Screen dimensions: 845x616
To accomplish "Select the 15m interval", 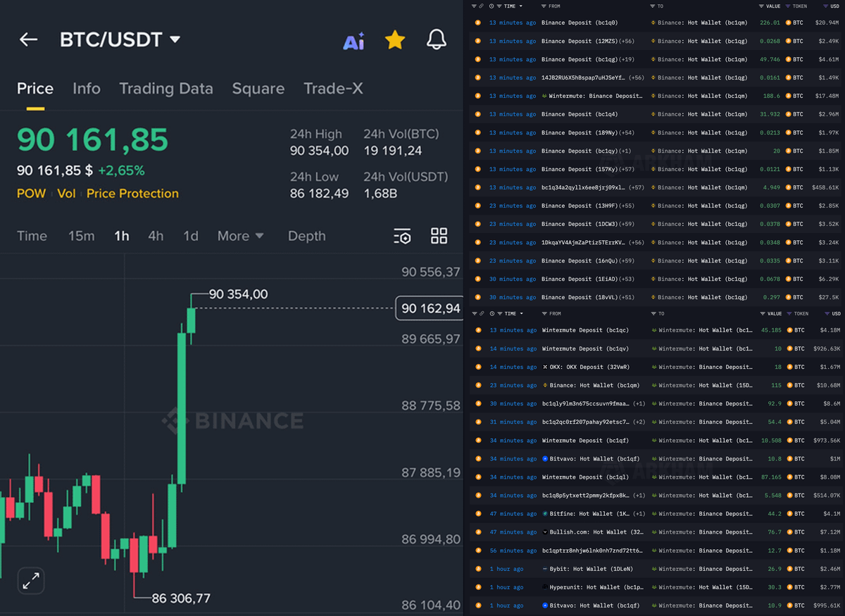I will [x=81, y=236].
